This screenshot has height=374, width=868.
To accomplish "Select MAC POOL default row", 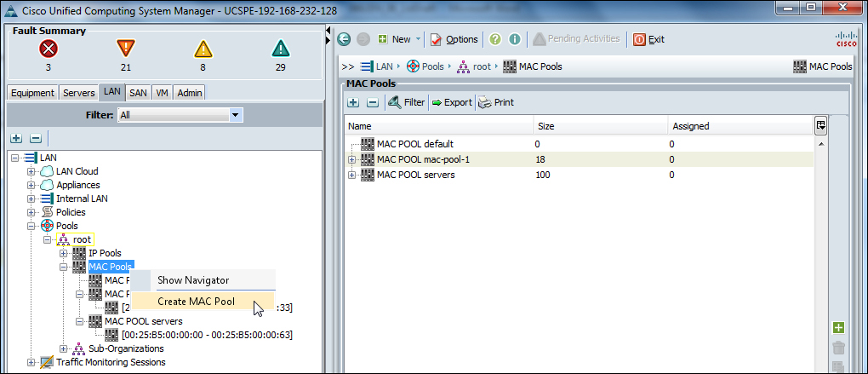I will pos(579,144).
